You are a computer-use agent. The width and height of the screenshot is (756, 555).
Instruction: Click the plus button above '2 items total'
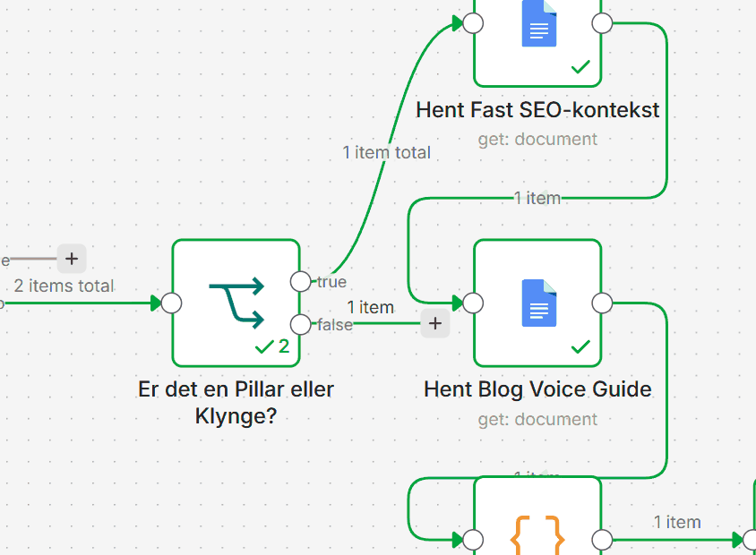[x=72, y=259]
